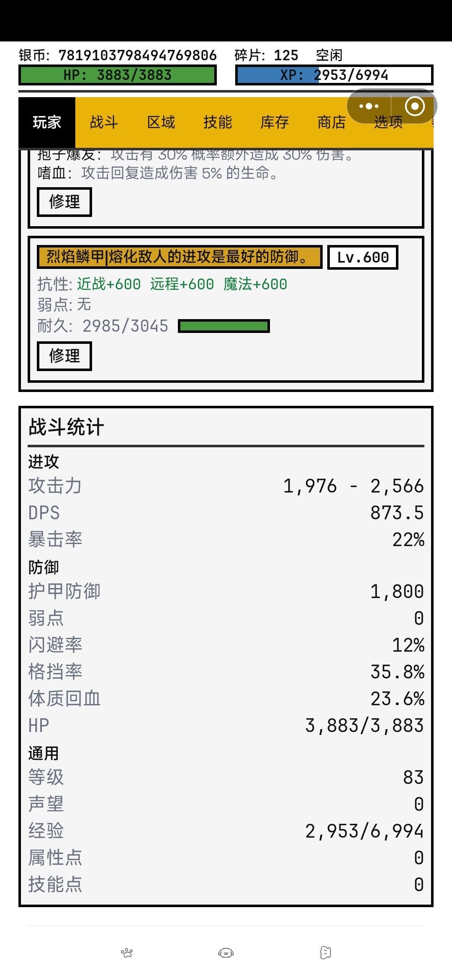The image size is (452, 980).
Task: Click the Lv.600 level badge
Action: point(363,257)
